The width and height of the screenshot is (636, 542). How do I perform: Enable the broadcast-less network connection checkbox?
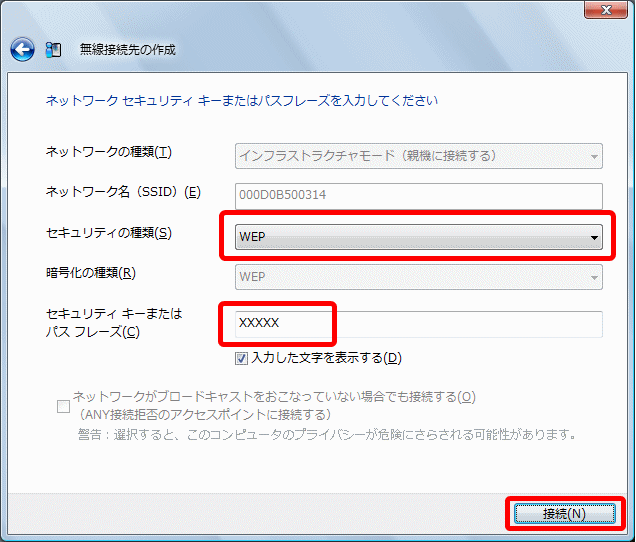click(64, 404)
